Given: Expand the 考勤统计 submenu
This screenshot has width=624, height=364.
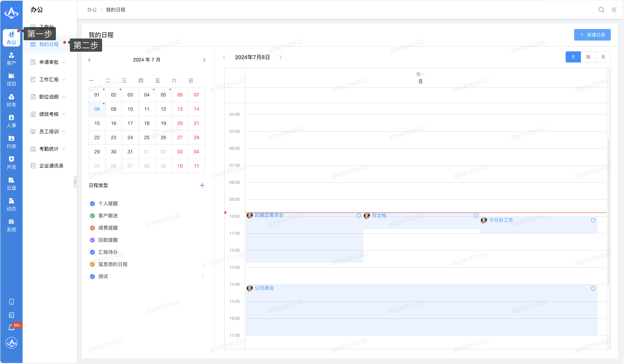Looking at the screenshot, I should (49, 149).
